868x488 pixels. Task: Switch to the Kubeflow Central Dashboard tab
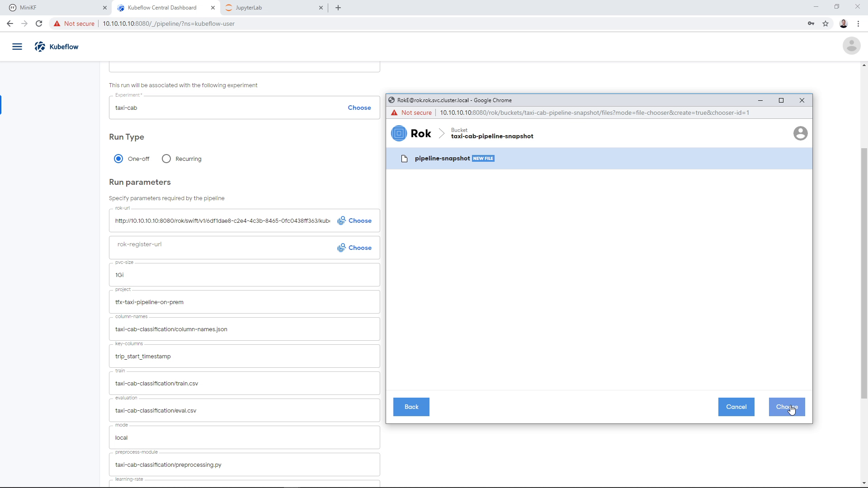click(166, 8)
